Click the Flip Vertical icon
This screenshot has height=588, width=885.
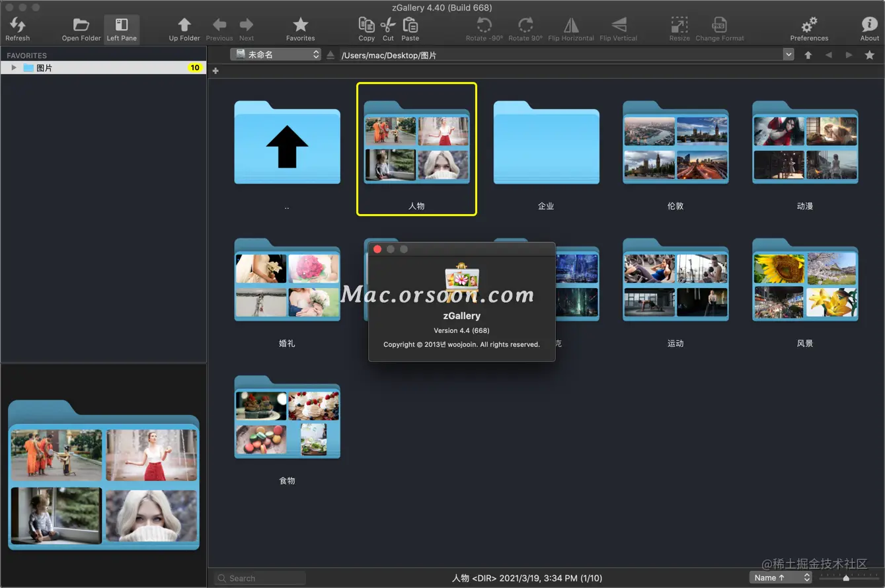pyautogui.click(x=619, y=25)
